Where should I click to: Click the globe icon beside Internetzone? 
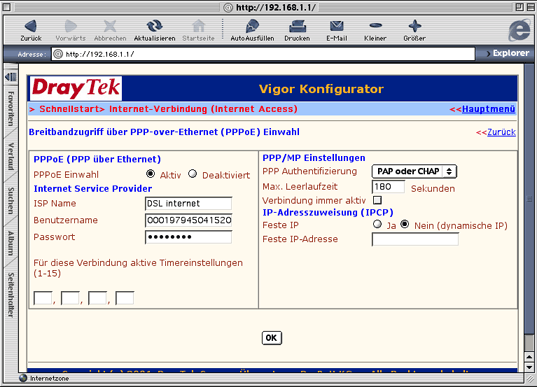click(23, 378)
